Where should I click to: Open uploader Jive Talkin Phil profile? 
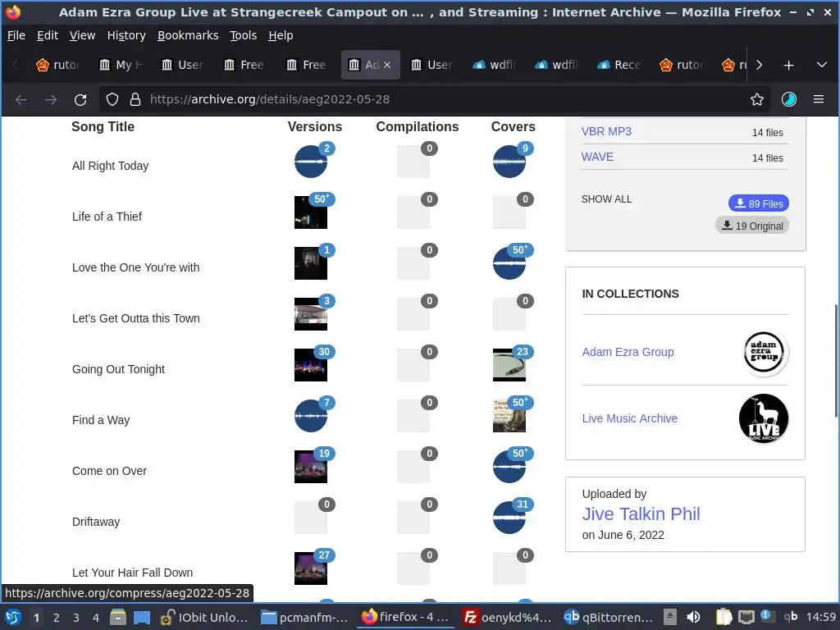coord(641,514)
